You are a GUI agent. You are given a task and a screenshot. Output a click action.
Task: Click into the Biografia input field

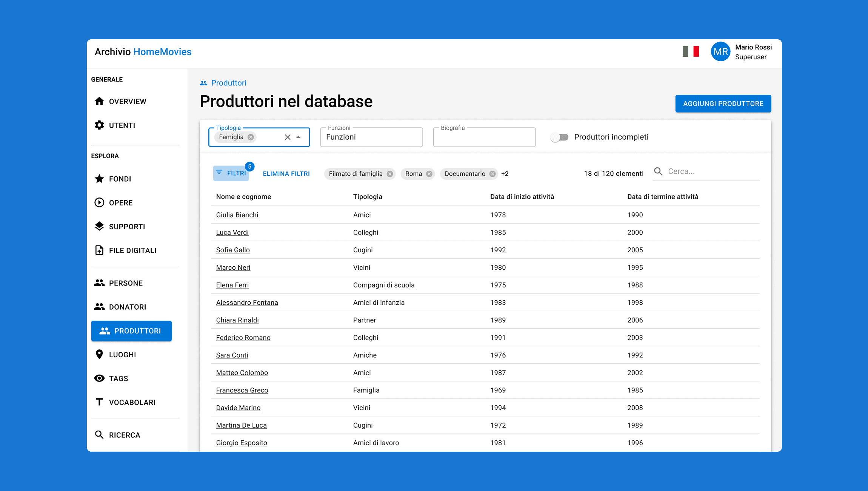[484, 137]
